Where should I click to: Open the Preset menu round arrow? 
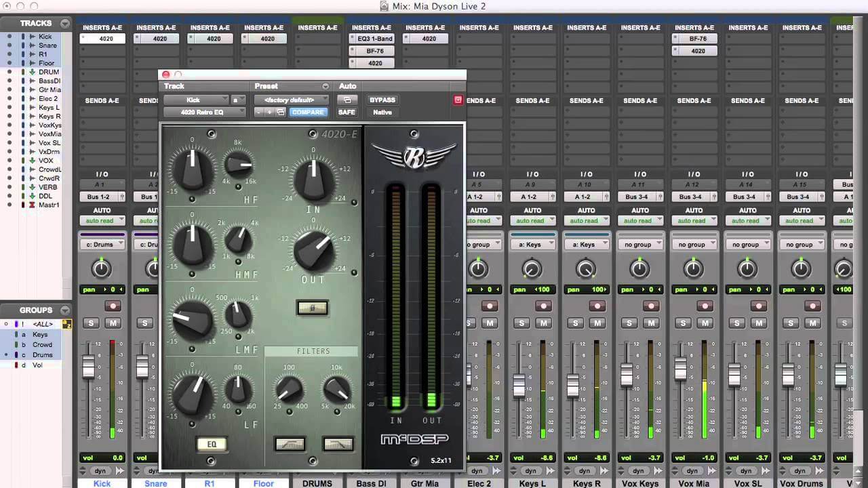325,86
